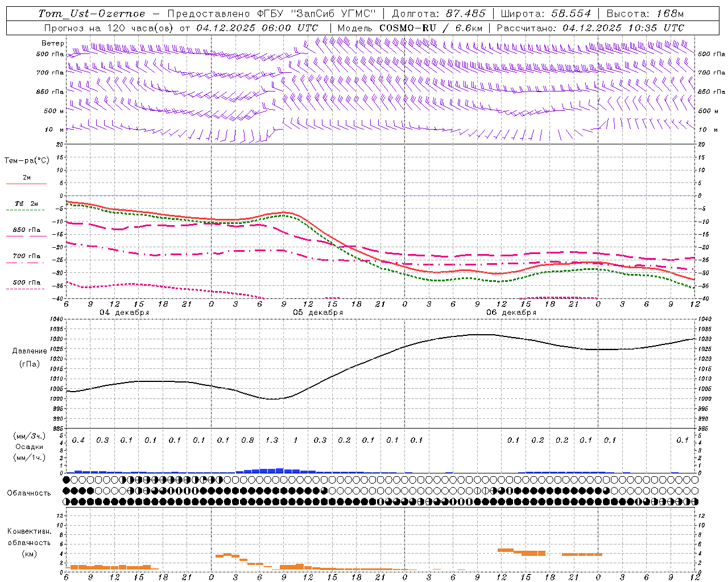Click the (гПа) pressure unit label
The height and width of the screenshot is (582, 728).
click(30, 364)
